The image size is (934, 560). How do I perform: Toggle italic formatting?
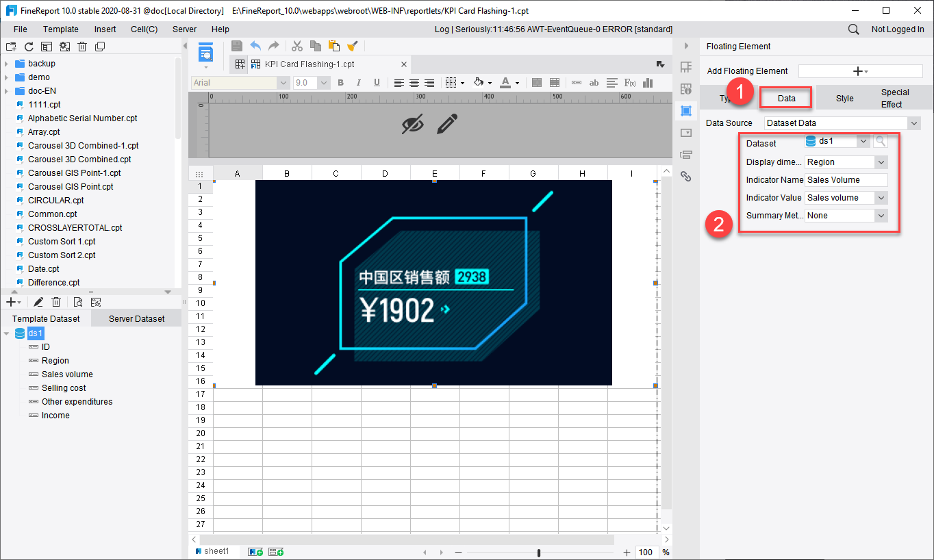tap(358, 83)
